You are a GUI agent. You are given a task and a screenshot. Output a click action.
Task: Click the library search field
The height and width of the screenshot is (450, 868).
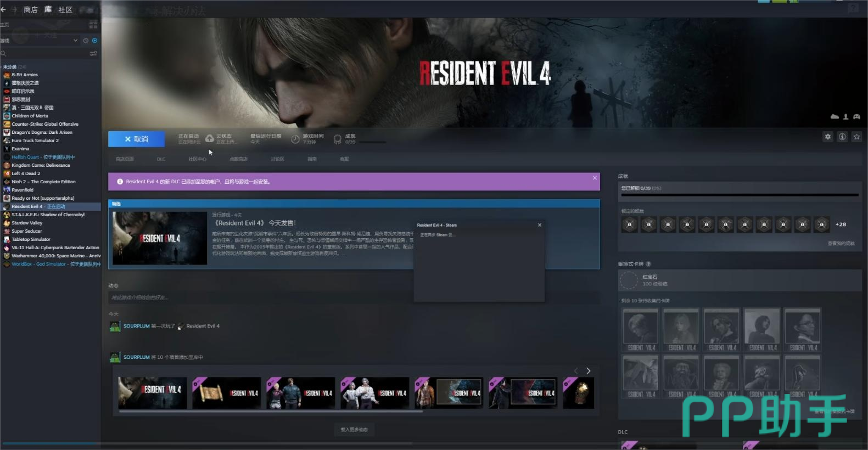tap(44, 53)
